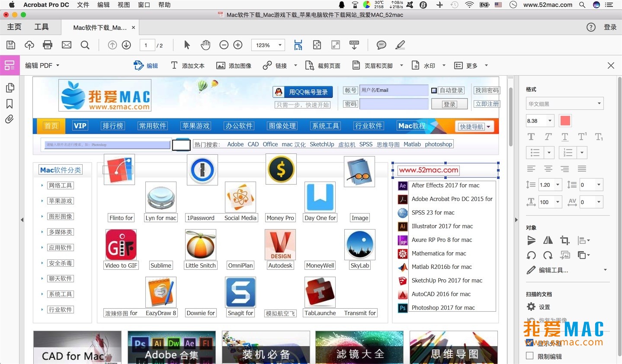
Task: Open the help question mark icon
Action: click(x=591, y=27)
